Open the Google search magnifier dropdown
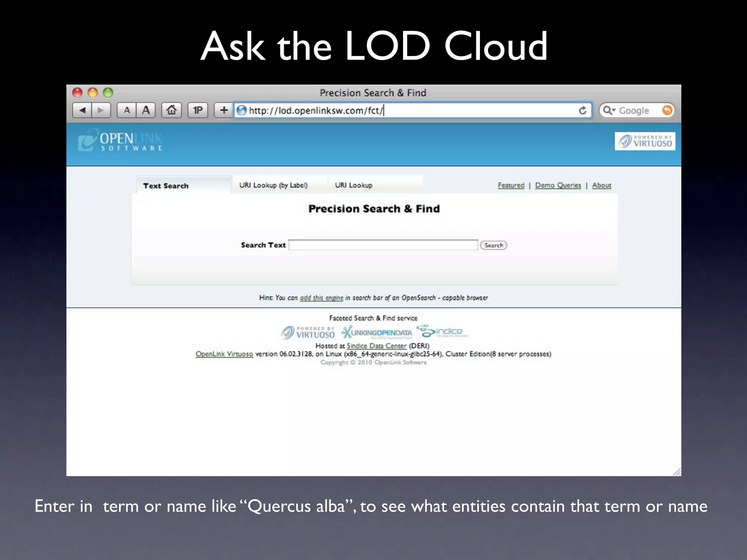The height and width of the screenshot is (560, 747). click(x=609, y=110)
